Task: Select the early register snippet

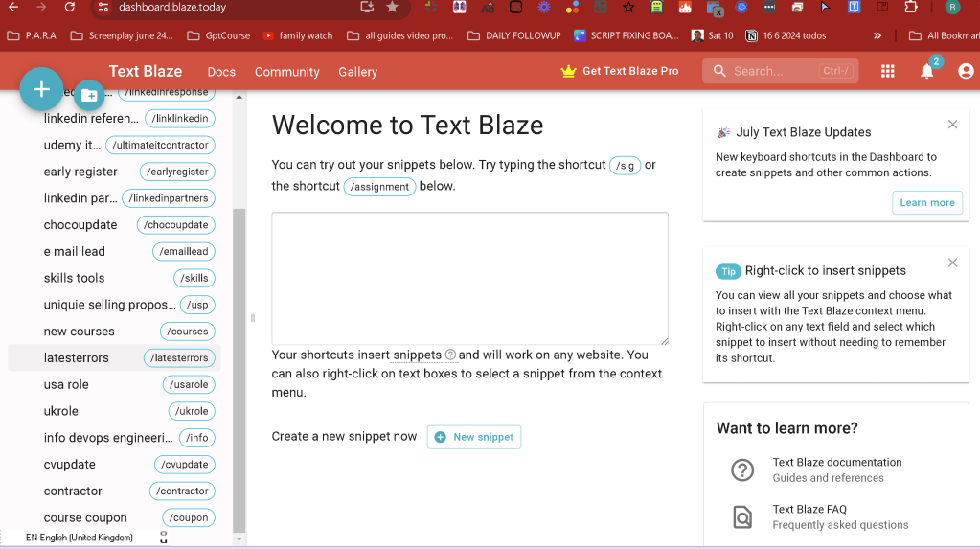Action: [114, 172]
